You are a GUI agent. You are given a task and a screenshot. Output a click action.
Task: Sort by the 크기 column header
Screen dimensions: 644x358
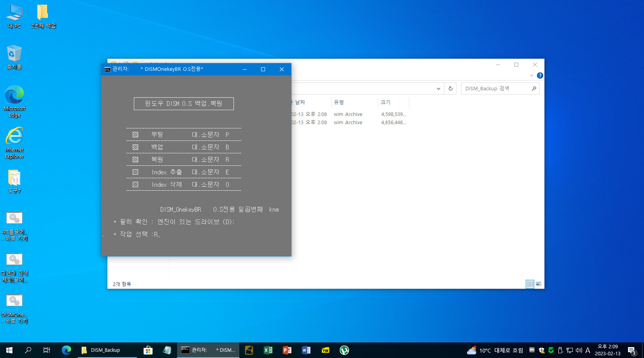coord(393,102)
